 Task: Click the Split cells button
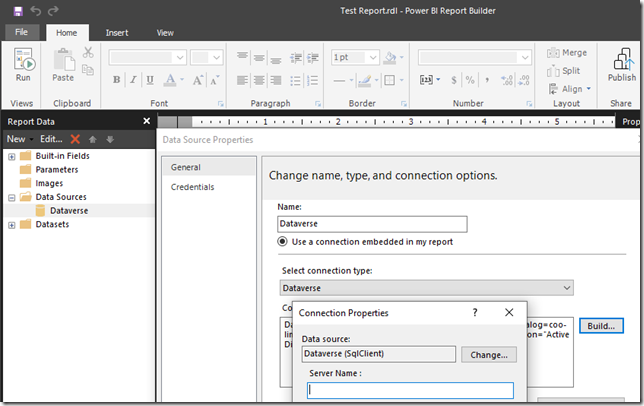pos(564,71)
